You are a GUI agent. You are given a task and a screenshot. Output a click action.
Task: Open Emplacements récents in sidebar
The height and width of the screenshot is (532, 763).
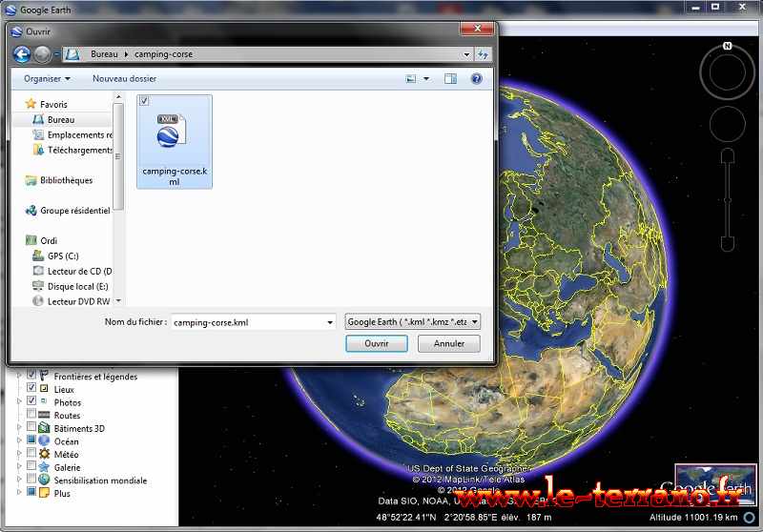tap(73, 134)
